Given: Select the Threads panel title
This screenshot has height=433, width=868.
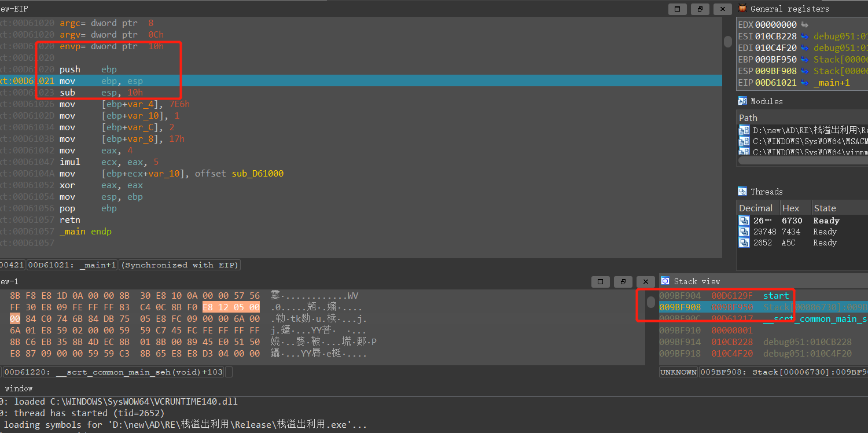Looking at the screenshot, I should 767,192.
